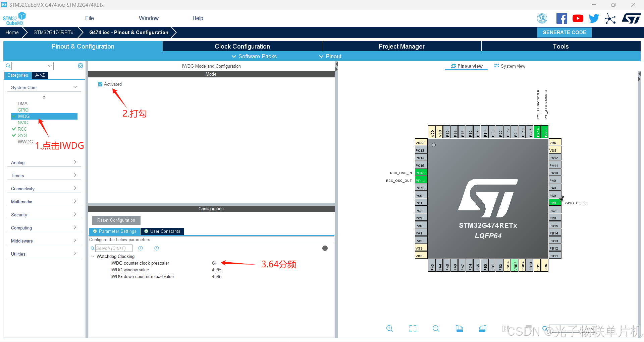Expand the Middleware category

44,241
